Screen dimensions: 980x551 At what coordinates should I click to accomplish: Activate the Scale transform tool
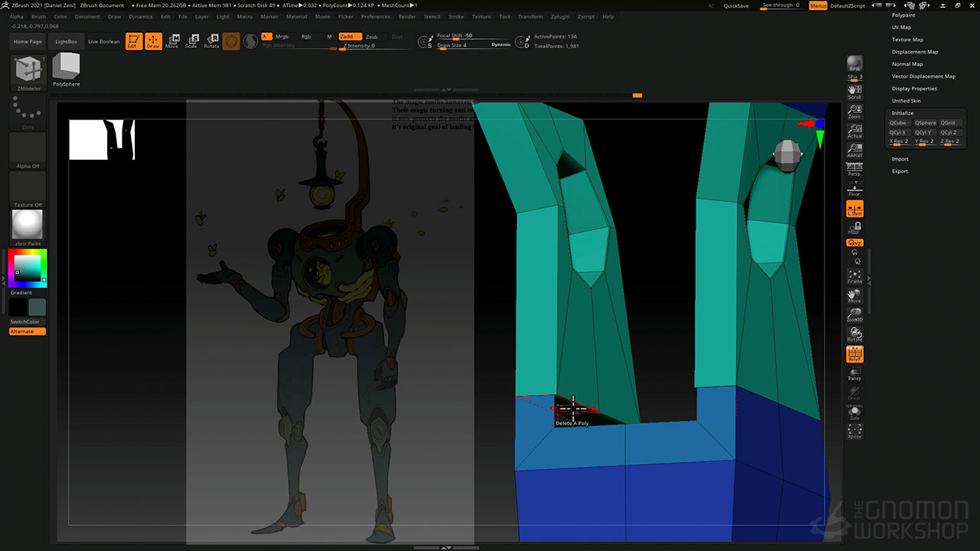pyautogui.click(x=191, y=41)
